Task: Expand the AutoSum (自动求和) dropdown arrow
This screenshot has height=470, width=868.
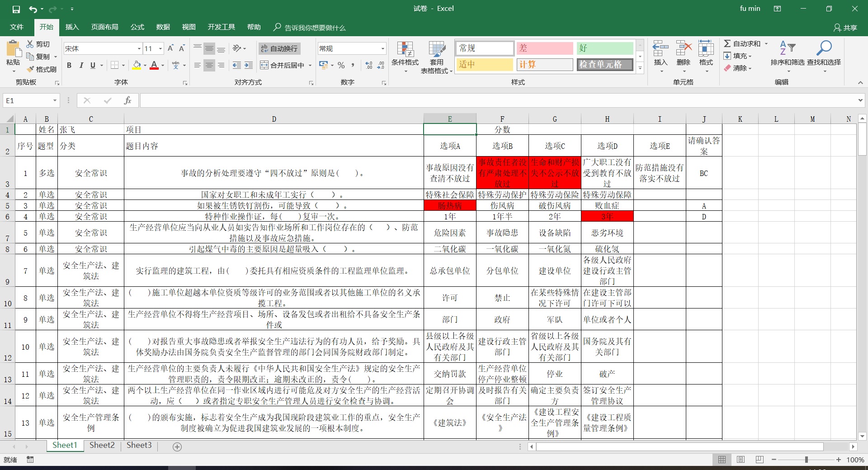Action: (766, 44)
